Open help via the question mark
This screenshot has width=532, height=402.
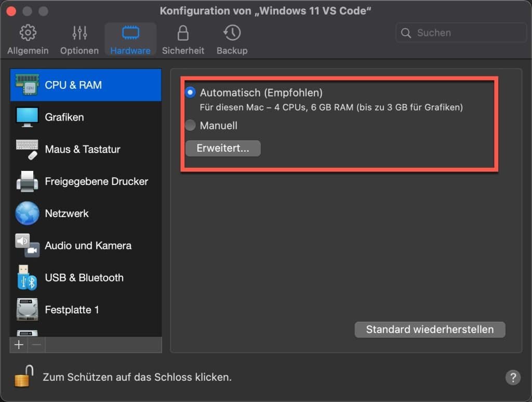pyautogui.click(x=513, y=378)
